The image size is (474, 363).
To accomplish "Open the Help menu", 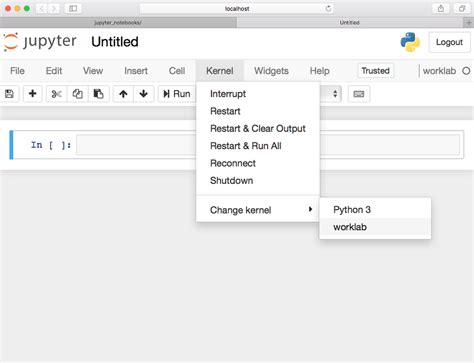I will click(320, 71).
